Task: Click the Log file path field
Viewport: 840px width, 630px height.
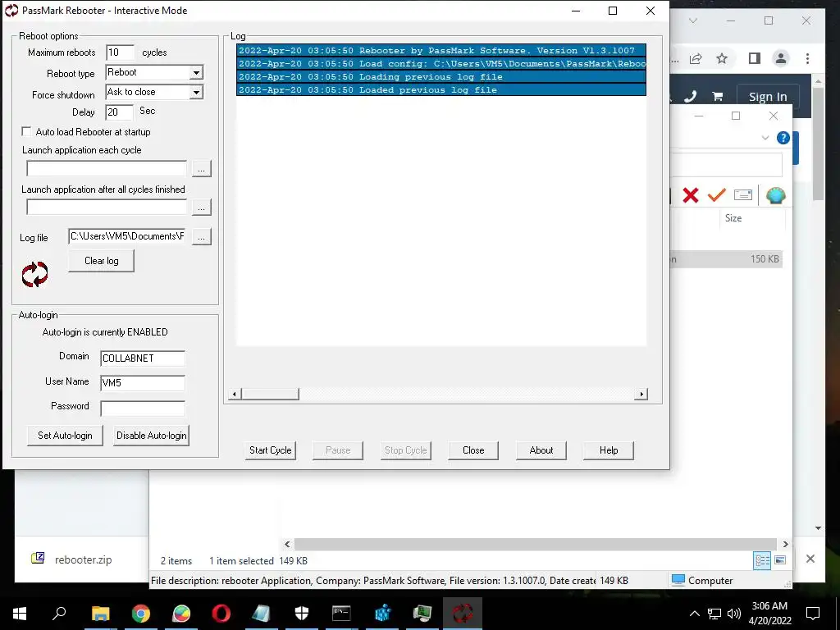Action: click(127, 236)
